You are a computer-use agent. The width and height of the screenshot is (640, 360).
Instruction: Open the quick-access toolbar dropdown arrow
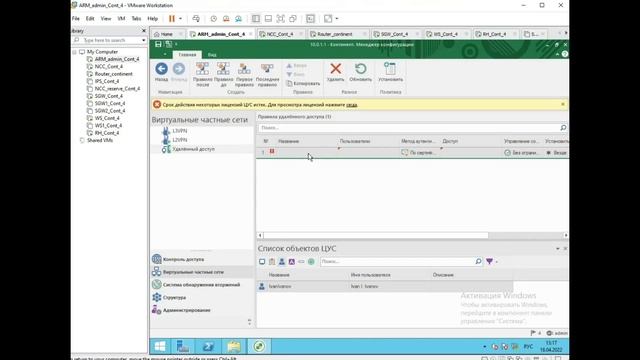[x=176, y=44]
